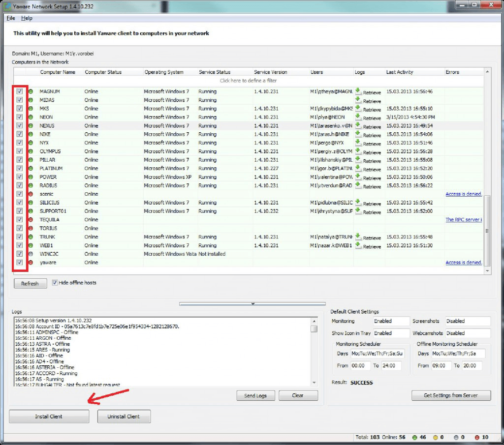Click the Install Client button
Viewport: 504px width, 445px height.
tap(49, 416)
